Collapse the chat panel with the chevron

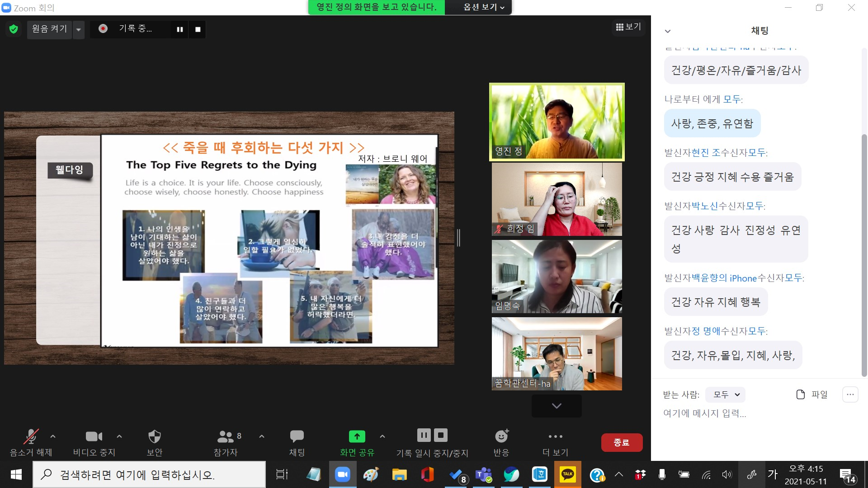coord(668,31)
